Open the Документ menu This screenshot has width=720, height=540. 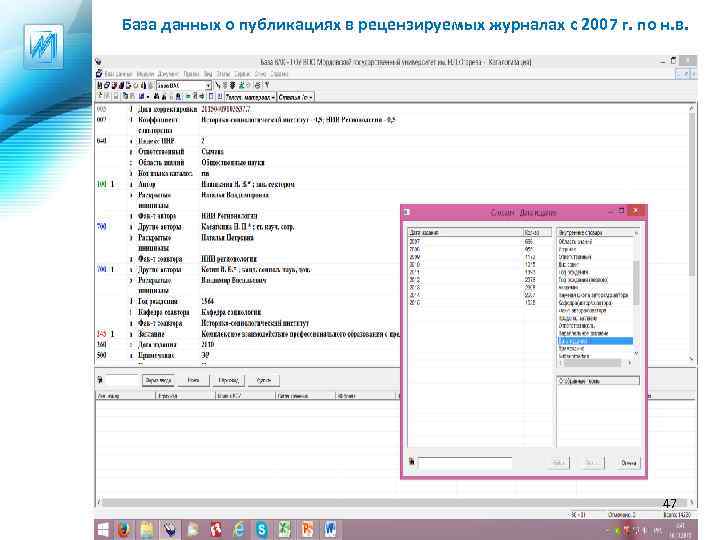click(x=168, y=74)
